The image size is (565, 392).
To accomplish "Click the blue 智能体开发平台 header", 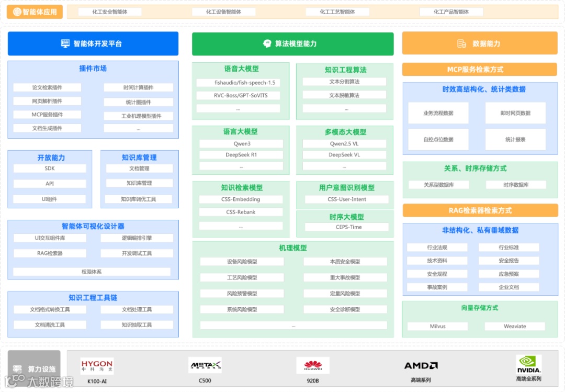I will click(x=93, y=43).
